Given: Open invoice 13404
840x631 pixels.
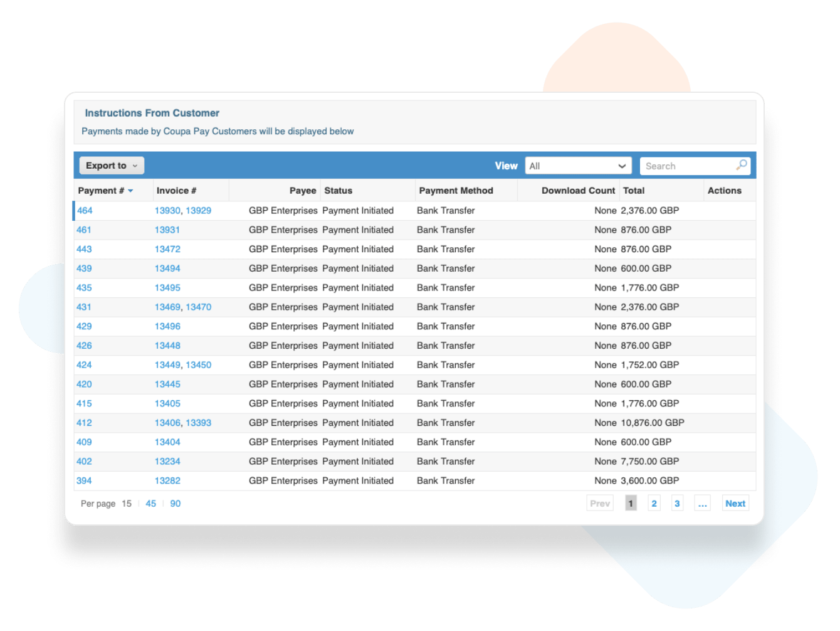Looking at the screenshot, I should coord(167,442).
